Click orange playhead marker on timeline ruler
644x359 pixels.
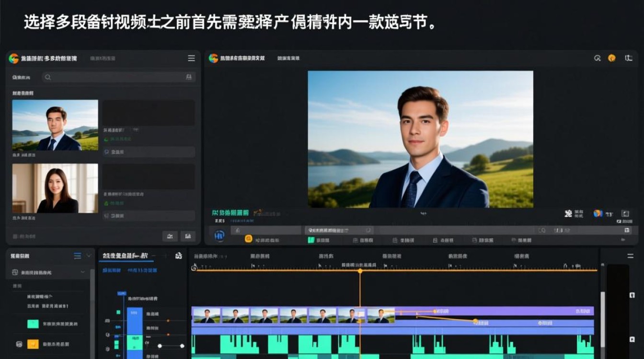click(360, 271)
